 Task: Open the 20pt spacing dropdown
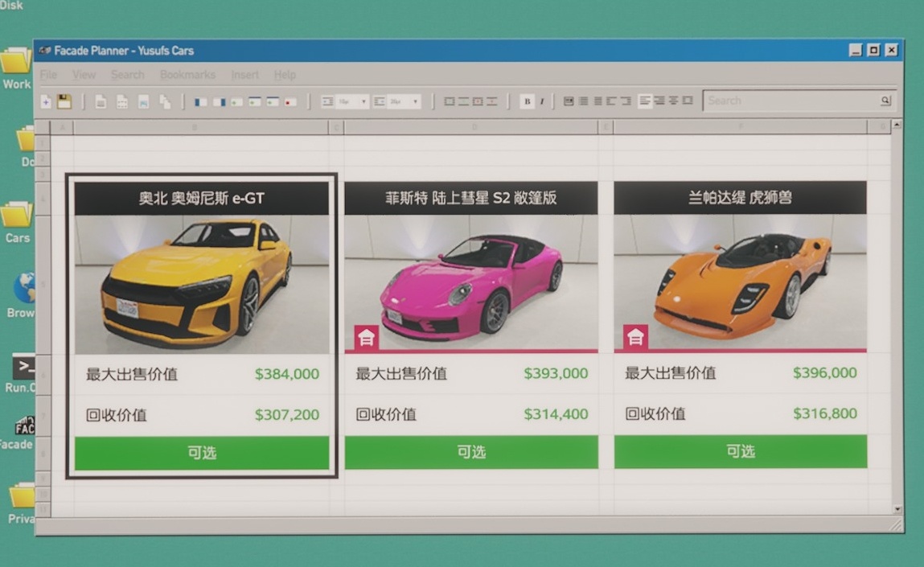click(x=403, y=102)
